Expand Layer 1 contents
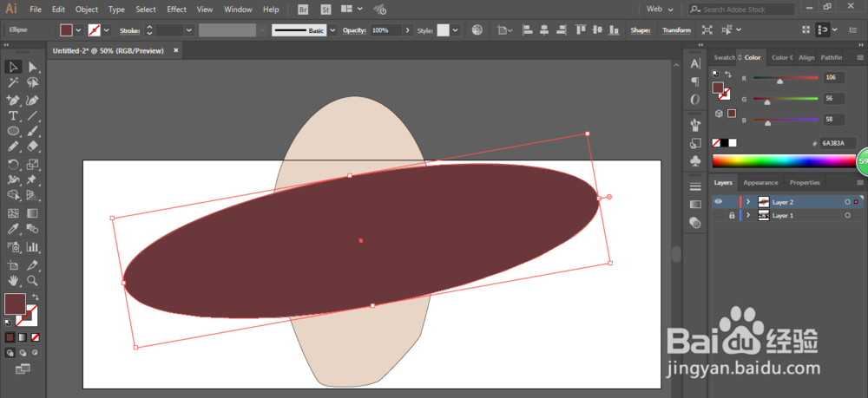868x398 pixels. tap(748, 216)
